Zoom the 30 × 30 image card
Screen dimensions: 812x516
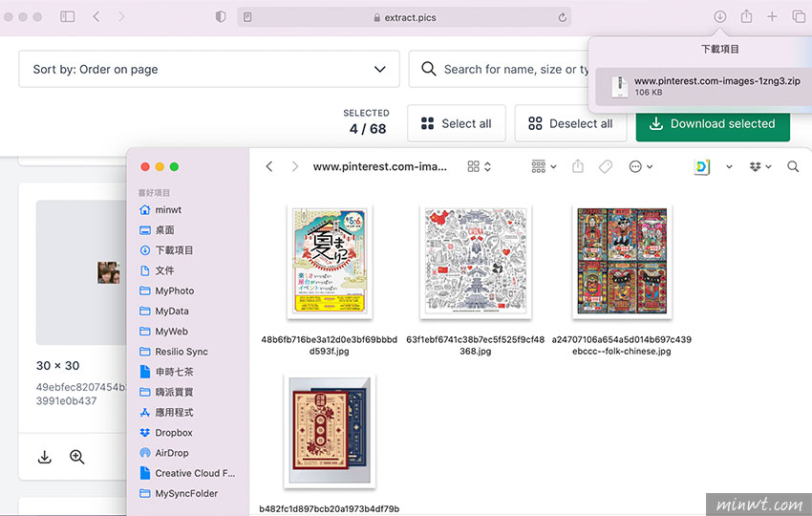[x=76, y=457]
